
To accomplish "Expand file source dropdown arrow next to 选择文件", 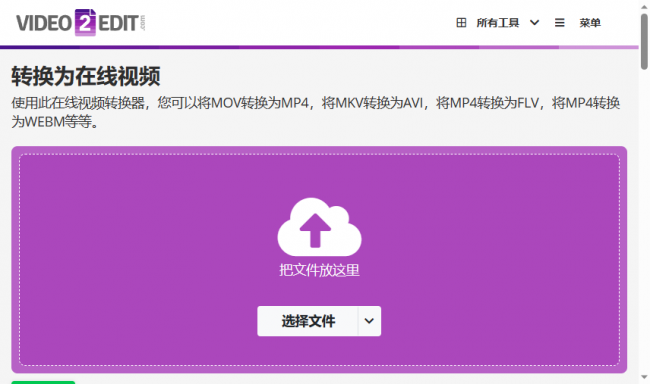I will (369, 321).
